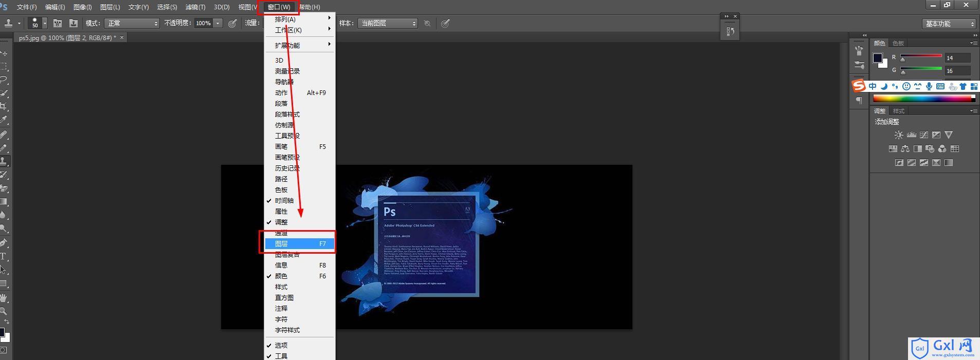Select the Hand tool
This screenshot has width=980, height=360.
[4, 298]
